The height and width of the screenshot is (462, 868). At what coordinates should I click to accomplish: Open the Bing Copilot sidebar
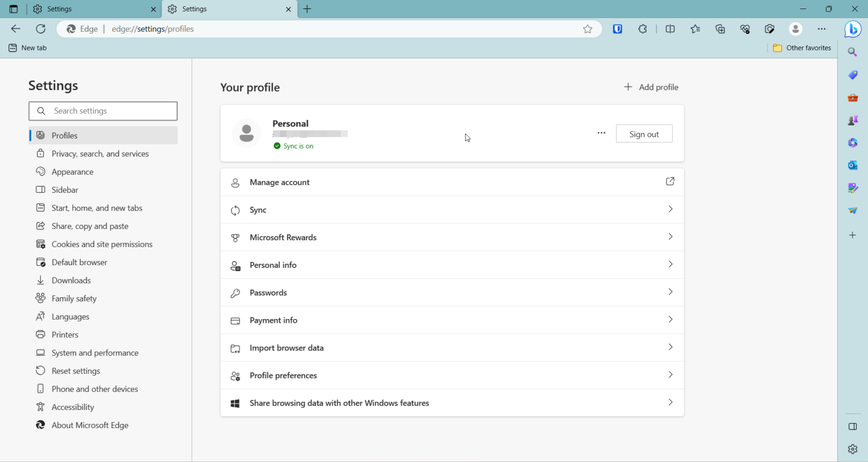click(853, 29)
